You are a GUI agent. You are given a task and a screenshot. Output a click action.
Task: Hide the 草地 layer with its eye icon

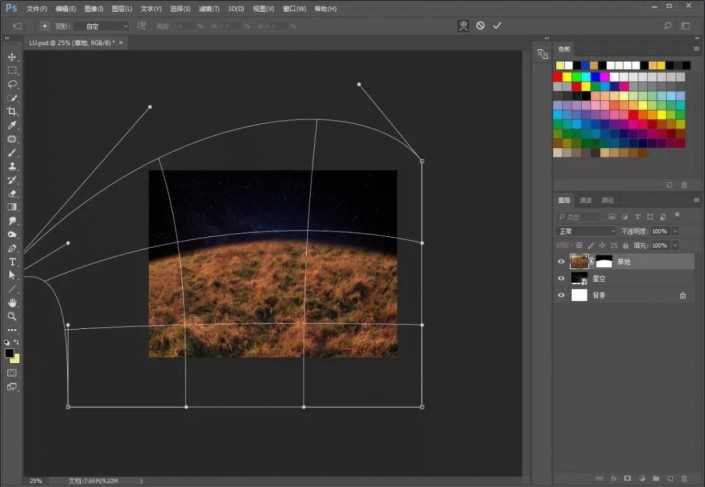[561, 261]
